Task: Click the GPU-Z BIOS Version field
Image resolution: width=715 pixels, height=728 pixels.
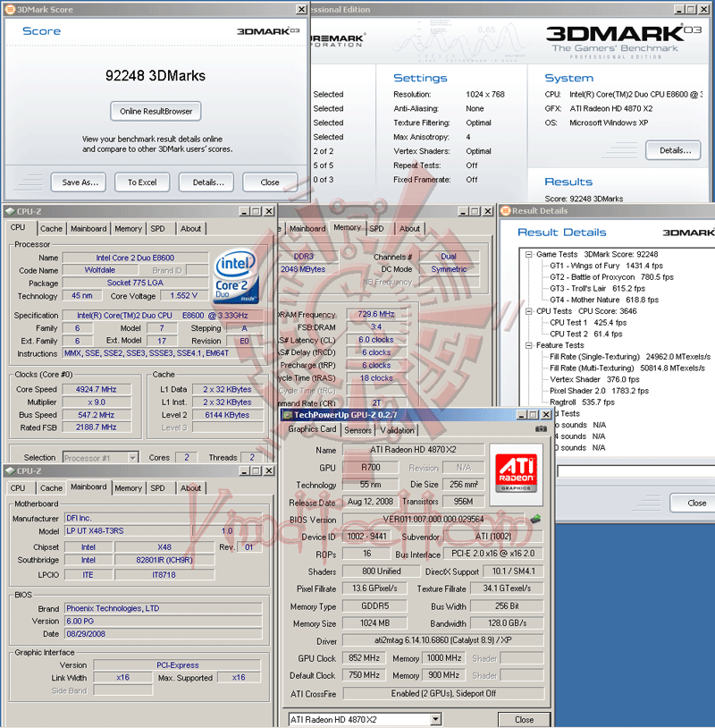Action: (433, 520)
